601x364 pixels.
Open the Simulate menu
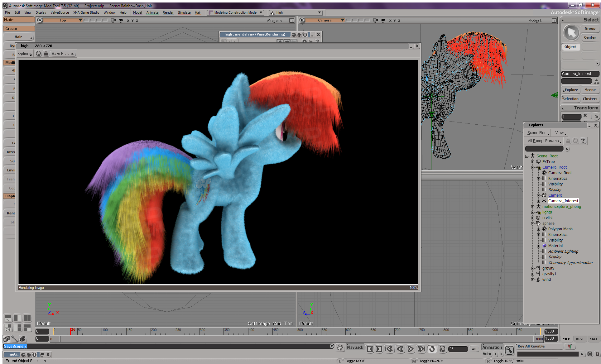click(184, 12)
